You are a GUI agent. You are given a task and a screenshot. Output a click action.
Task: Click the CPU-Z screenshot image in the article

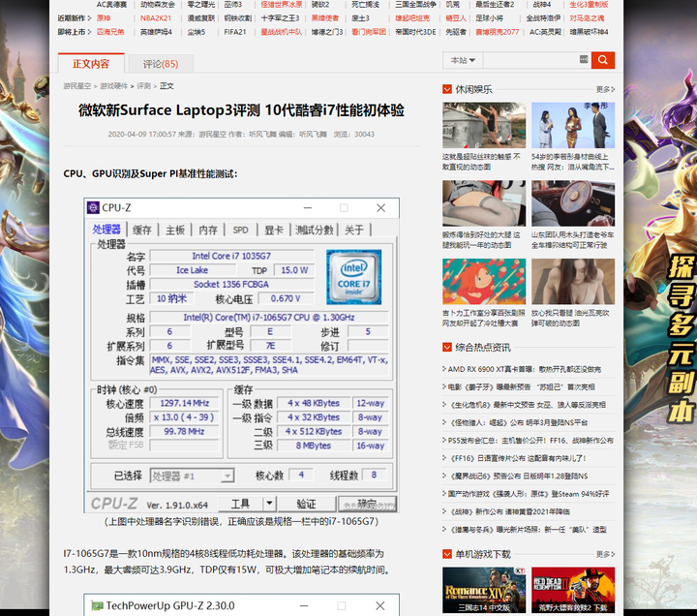[241, 355]
